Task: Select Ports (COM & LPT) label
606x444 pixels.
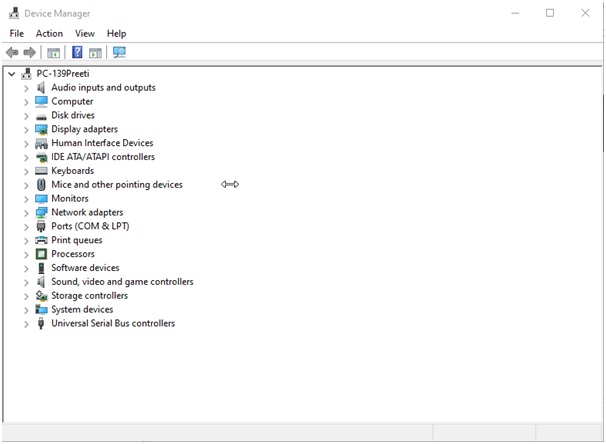Action: coord(90,226)
